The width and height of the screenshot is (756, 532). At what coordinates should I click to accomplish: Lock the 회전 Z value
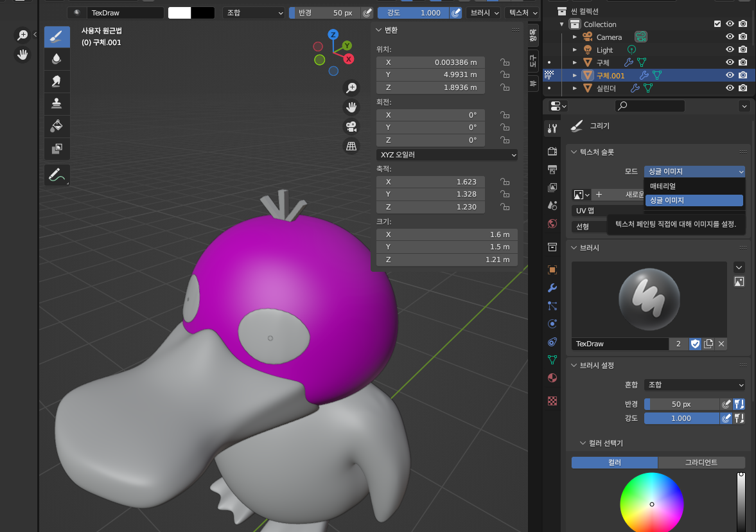505,140
